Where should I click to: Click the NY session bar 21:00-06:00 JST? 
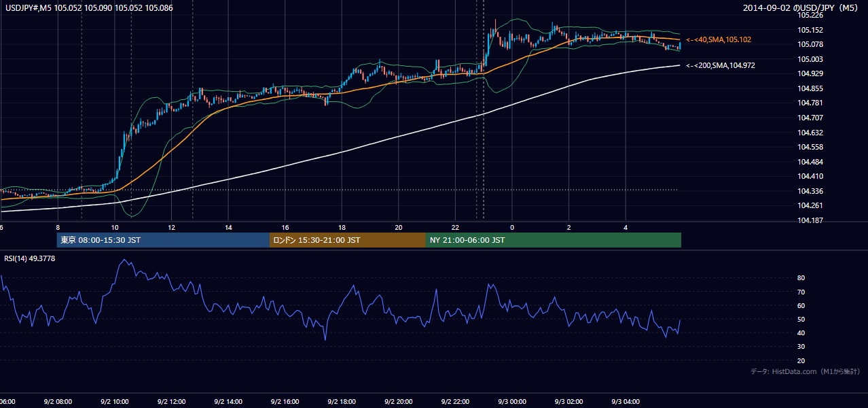(554, 240)
